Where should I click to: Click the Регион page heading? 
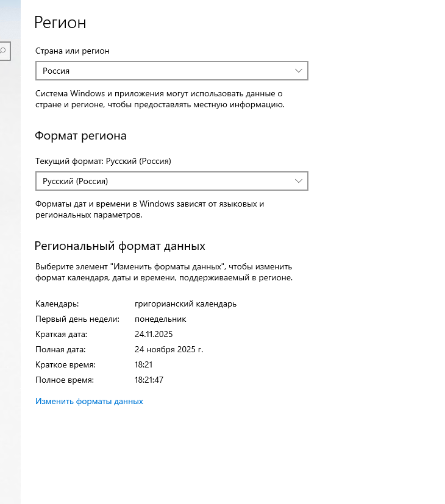[x=60, y=23]
